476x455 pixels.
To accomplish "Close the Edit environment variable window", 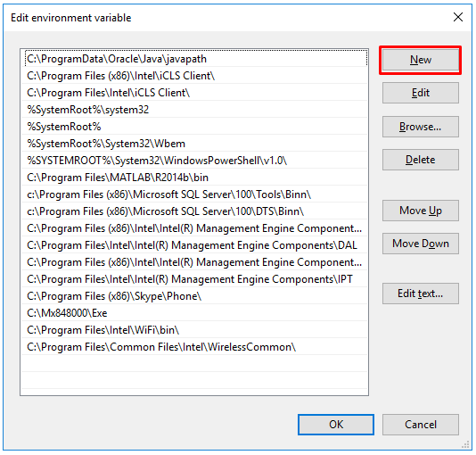I will tap(458, 17).
